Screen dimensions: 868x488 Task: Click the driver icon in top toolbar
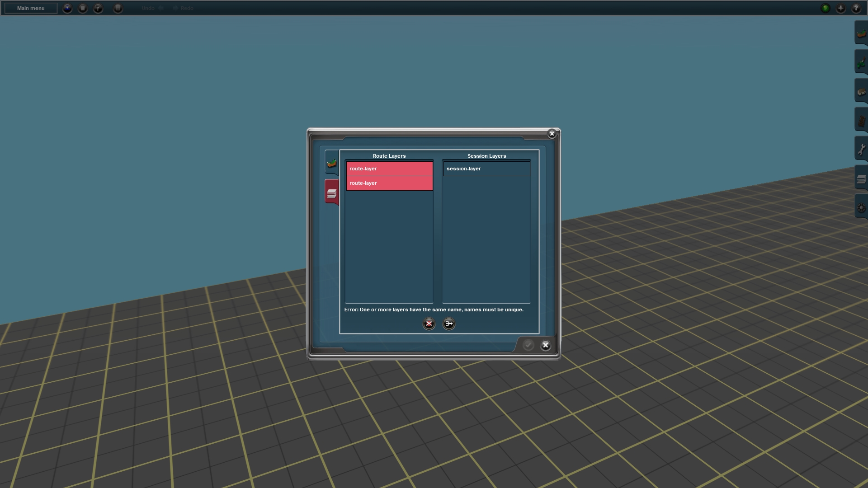coord(67,8)
